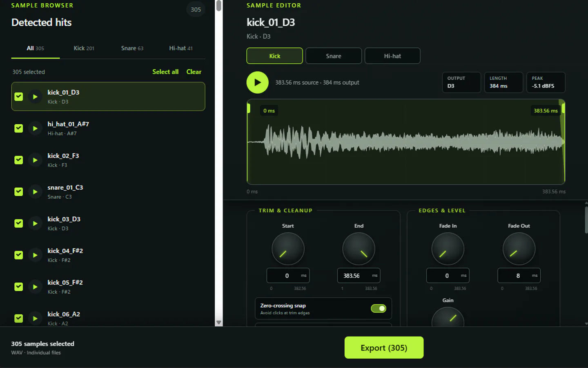Click '305 samples selected' status text

pyautogui.click(x=43, y=344)
